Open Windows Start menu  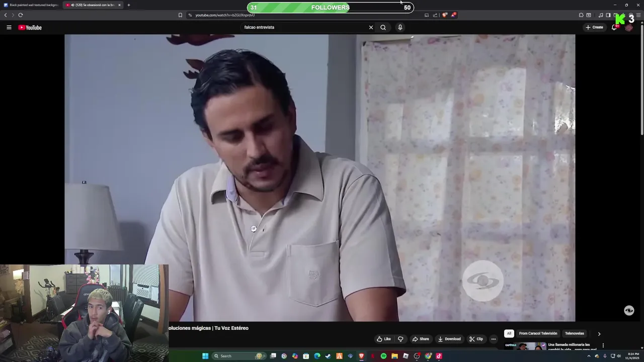[x=205, y=356]
